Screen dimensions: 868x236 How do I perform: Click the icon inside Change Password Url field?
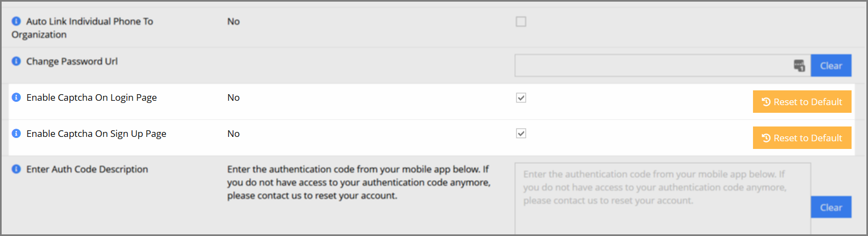click(800, 66)
